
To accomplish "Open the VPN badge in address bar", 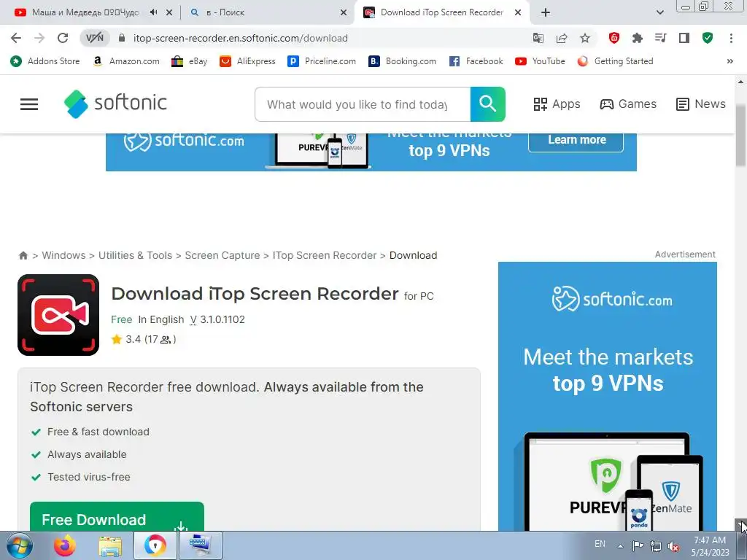I will click(94, 38).
